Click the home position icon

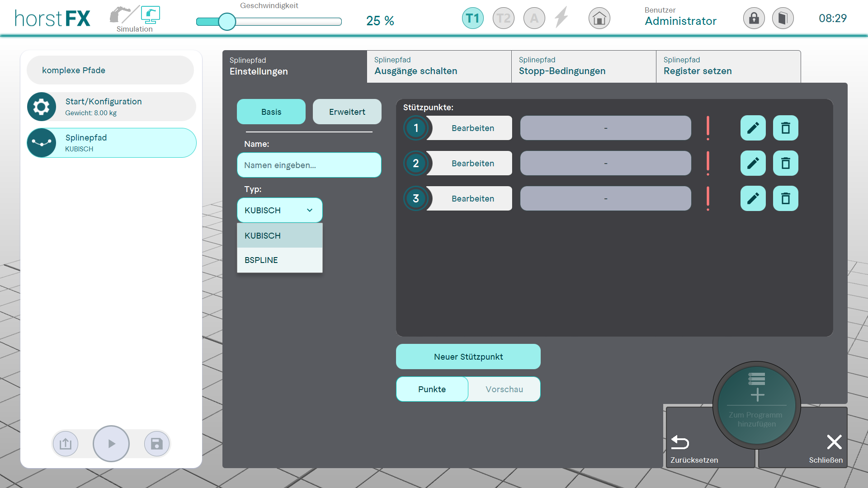coord(599,19)
